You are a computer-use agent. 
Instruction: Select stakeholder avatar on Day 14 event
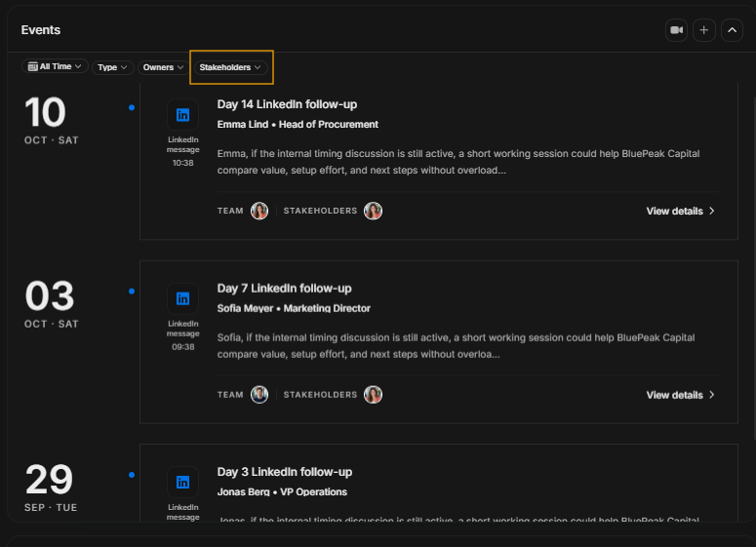pos(373,211)
